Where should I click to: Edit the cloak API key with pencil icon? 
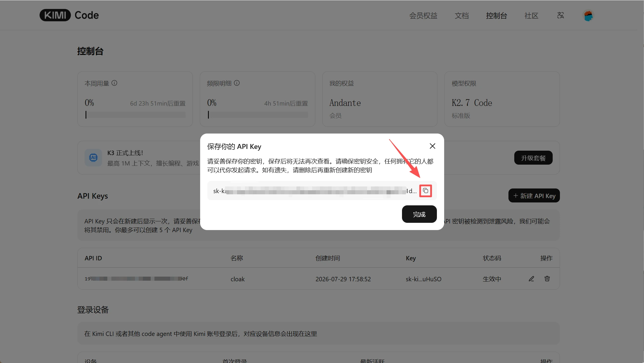click(531, 279)
